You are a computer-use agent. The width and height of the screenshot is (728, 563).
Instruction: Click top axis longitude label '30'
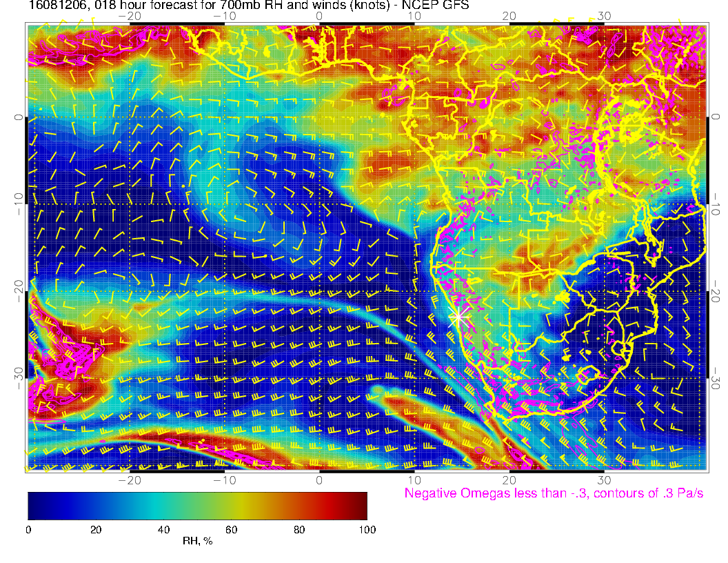[x=604, y=16]
